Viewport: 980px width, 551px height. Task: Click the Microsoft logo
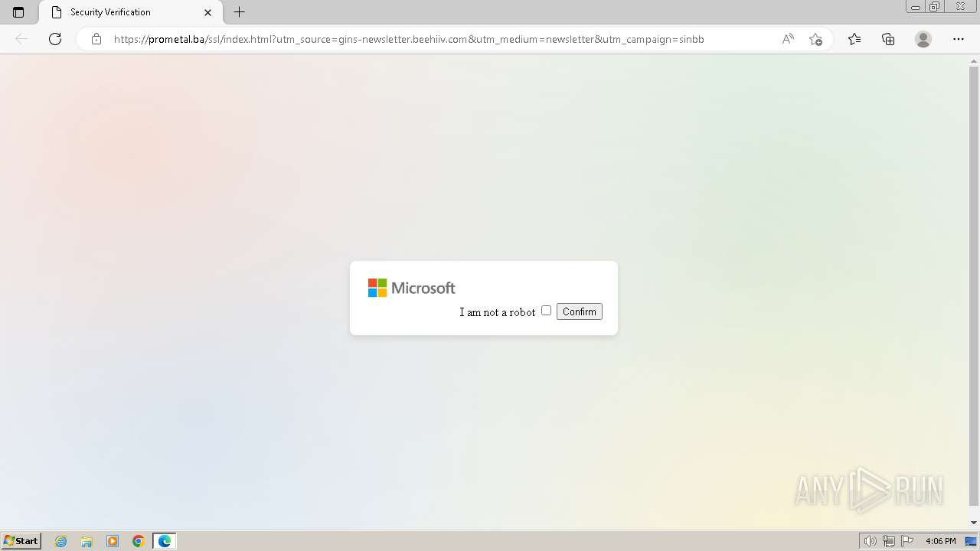[412, 288]
